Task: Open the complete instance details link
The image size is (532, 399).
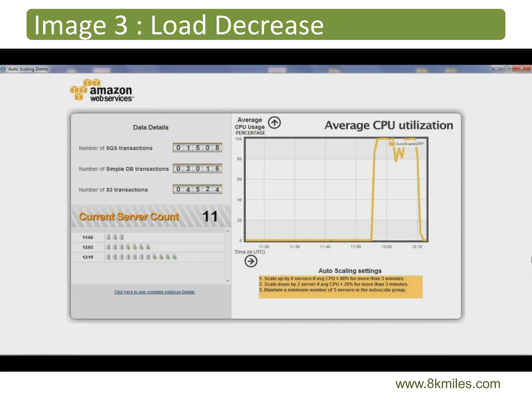Action: (155, 292)
